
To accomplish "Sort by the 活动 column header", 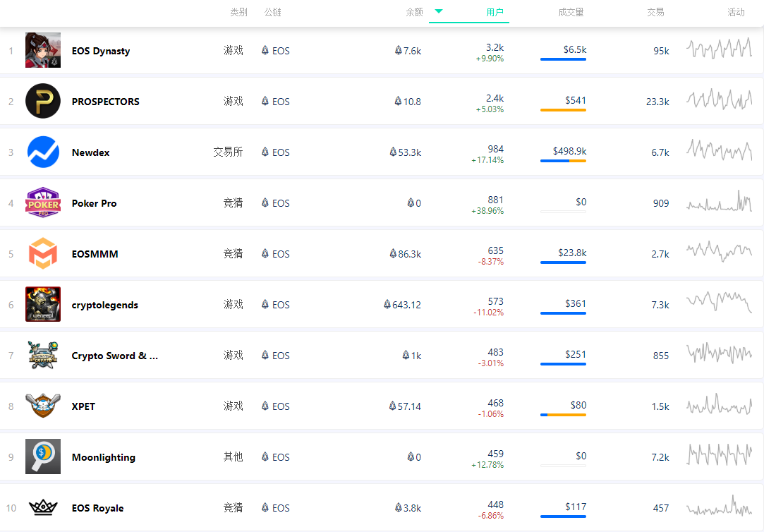I will [x=736, y=12].
